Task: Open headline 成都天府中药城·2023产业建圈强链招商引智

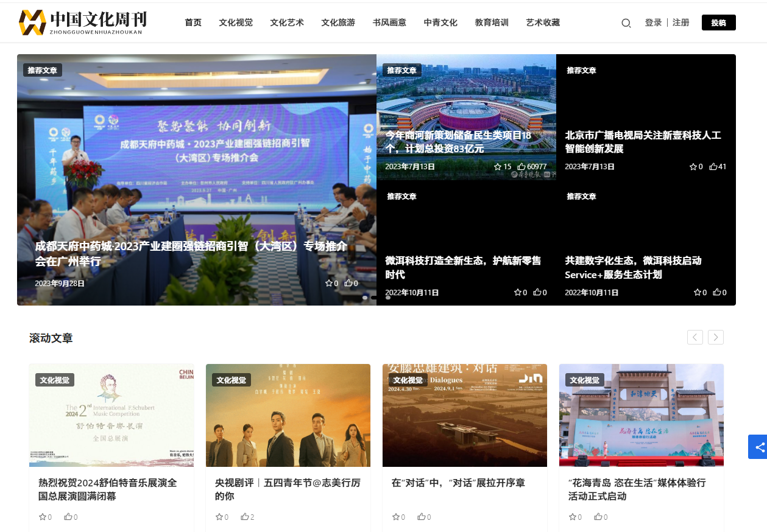Action: click(x=191, y=254)
